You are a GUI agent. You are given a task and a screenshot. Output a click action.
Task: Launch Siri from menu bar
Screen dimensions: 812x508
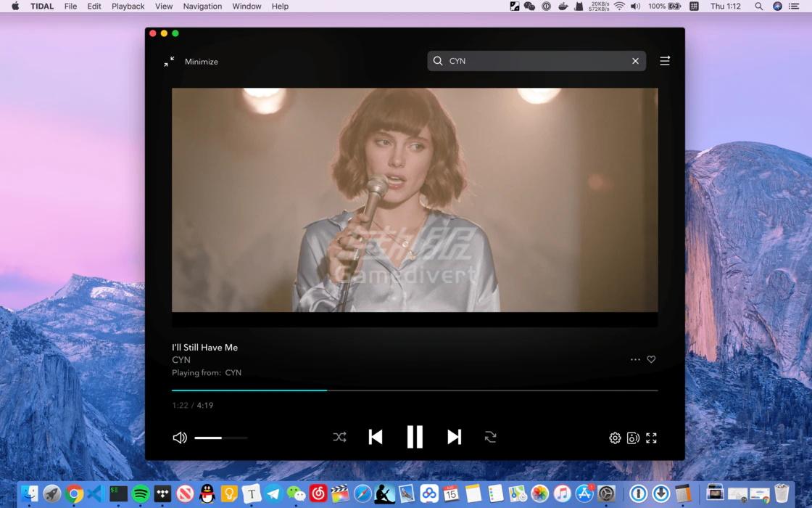[x=777, y=7]
